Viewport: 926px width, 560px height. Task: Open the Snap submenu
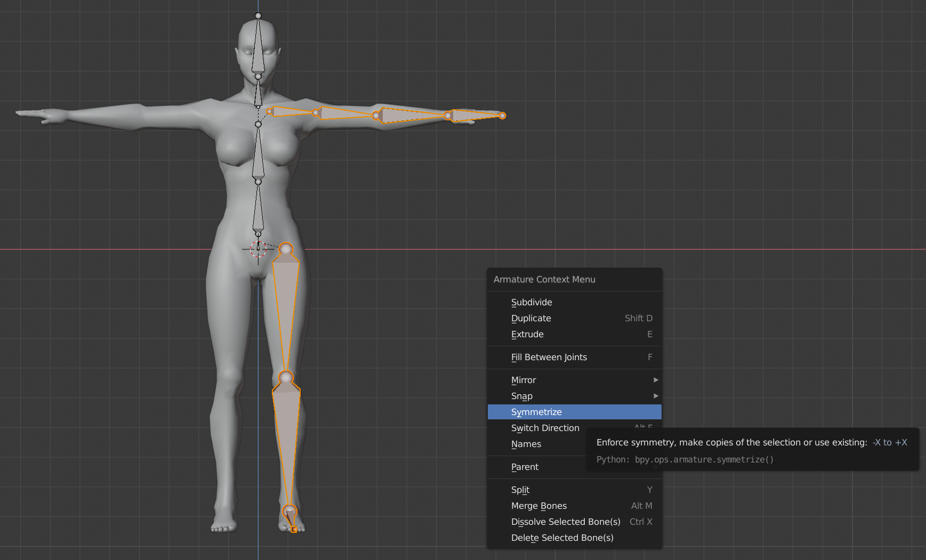pyautogui.click(x=574, y=396)
